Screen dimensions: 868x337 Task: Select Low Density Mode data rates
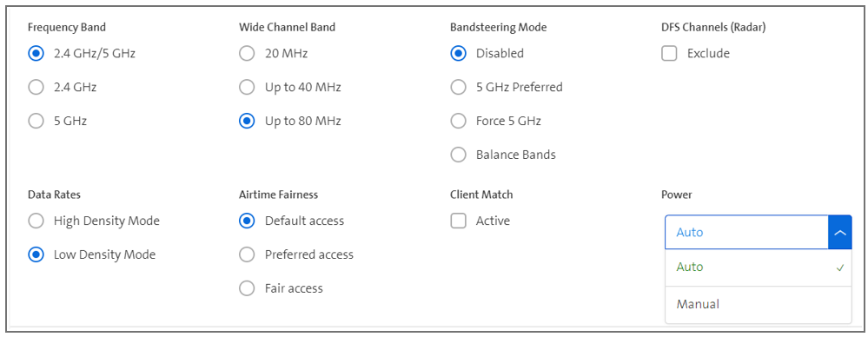tap(36, 254)
